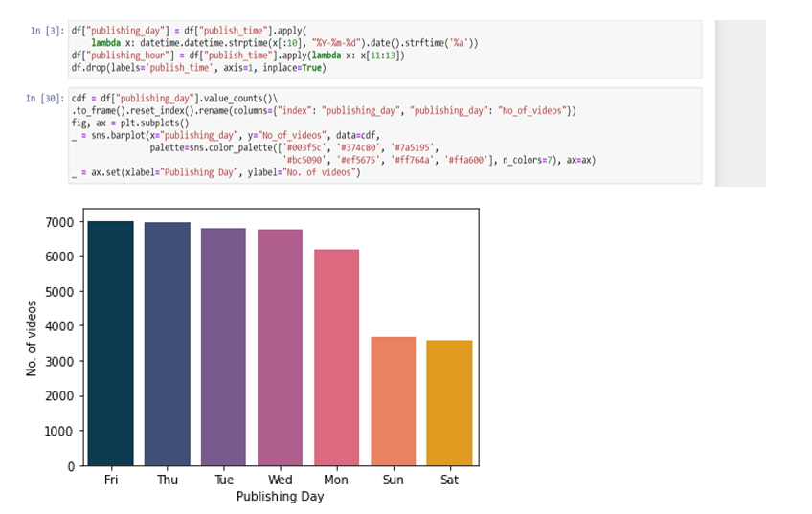The image size is (812, 514).
Task: Click the '#ffa600' color string in code
Action: (x=466, y=160)
